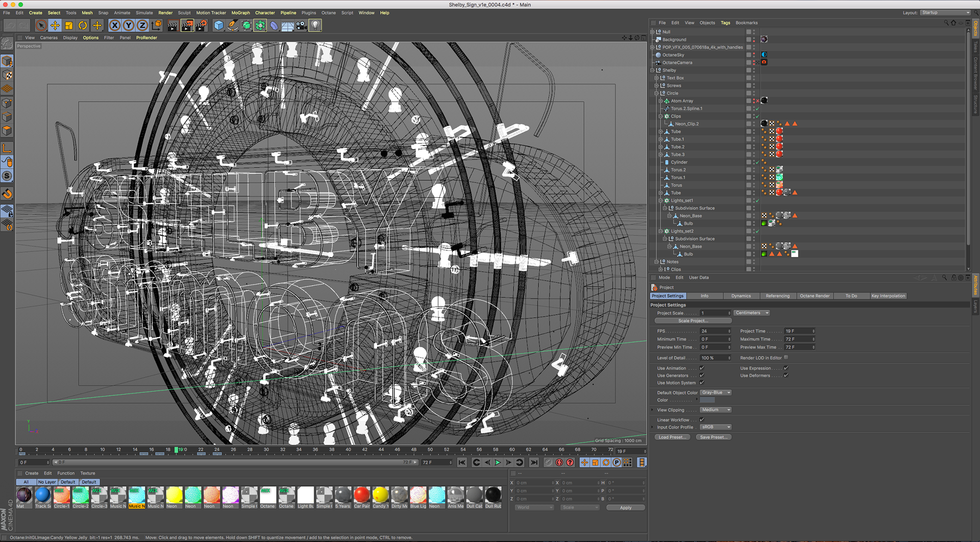Toggle Use Deformers checkbox

point(786,375)
